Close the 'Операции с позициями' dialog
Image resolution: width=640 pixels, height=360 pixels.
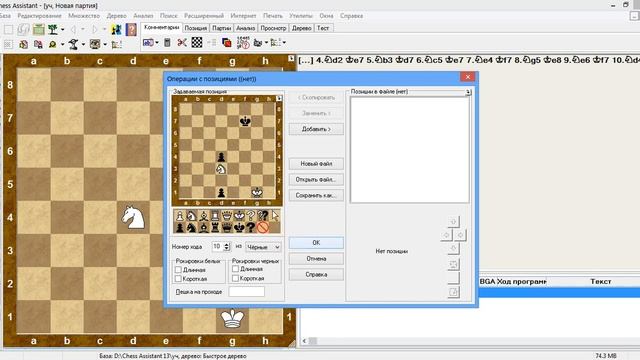point(467,77)
